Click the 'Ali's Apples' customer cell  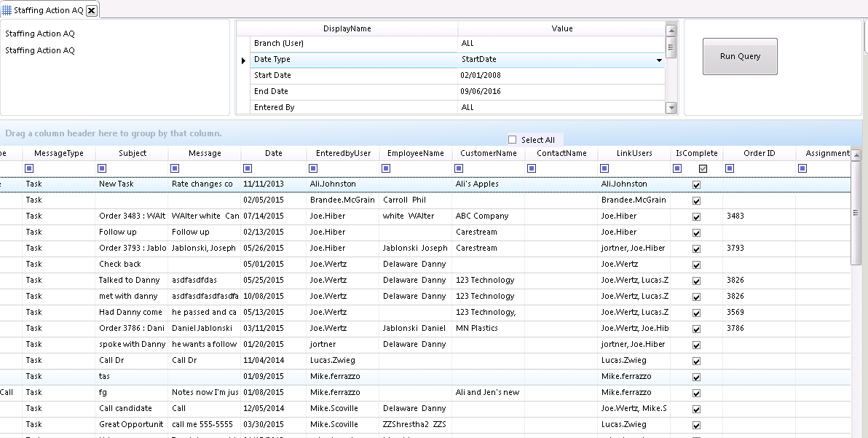tap(488, 184)
